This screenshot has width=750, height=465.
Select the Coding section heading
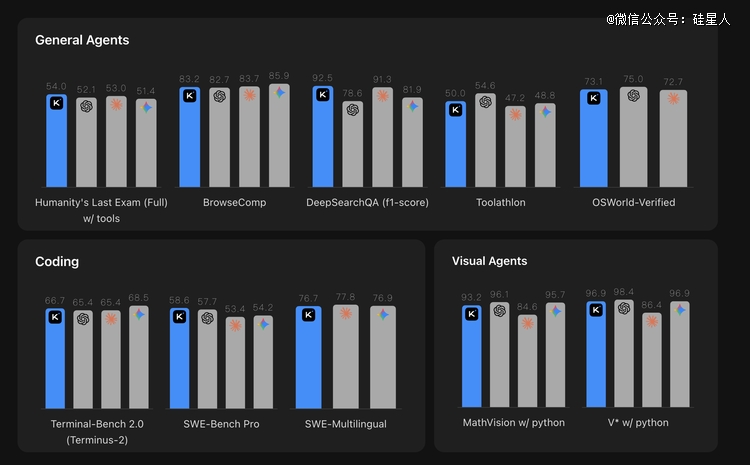(x=57, y=262)
